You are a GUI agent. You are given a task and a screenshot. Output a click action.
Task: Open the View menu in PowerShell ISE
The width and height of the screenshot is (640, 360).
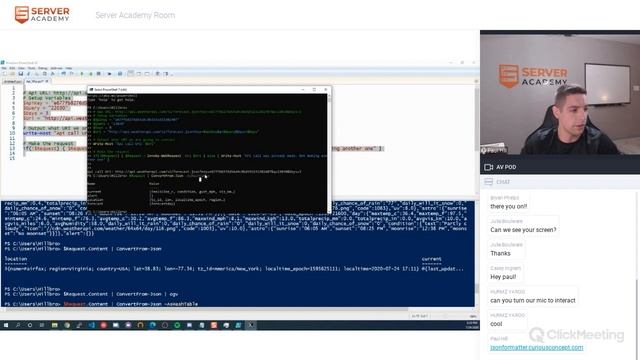click(x=21, y=68)
